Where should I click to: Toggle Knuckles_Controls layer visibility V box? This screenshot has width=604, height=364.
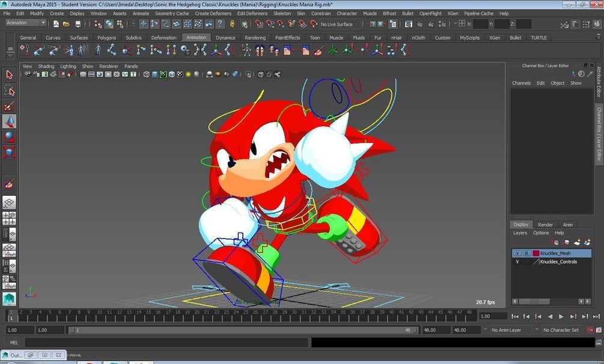517,261
